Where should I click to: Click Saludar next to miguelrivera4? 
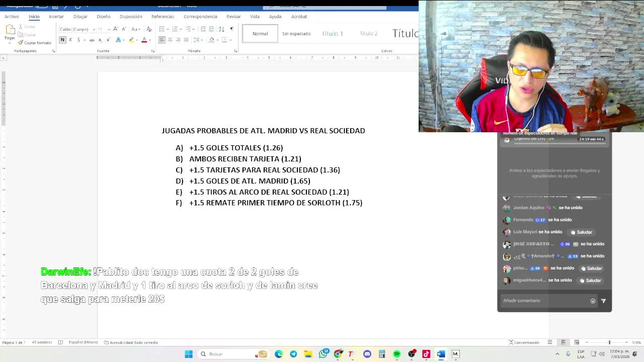point(590,281)
